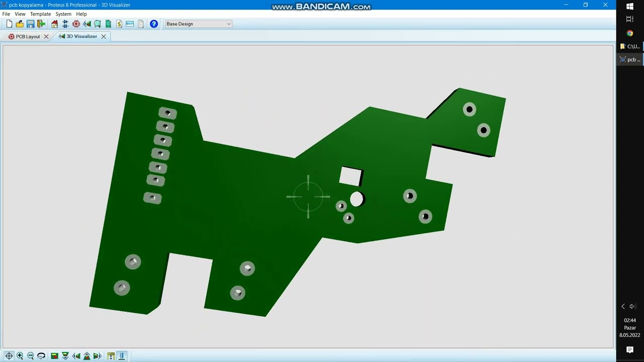Open the Project Notes icon
The image size is (644, 362).
[x=141, y=24]
